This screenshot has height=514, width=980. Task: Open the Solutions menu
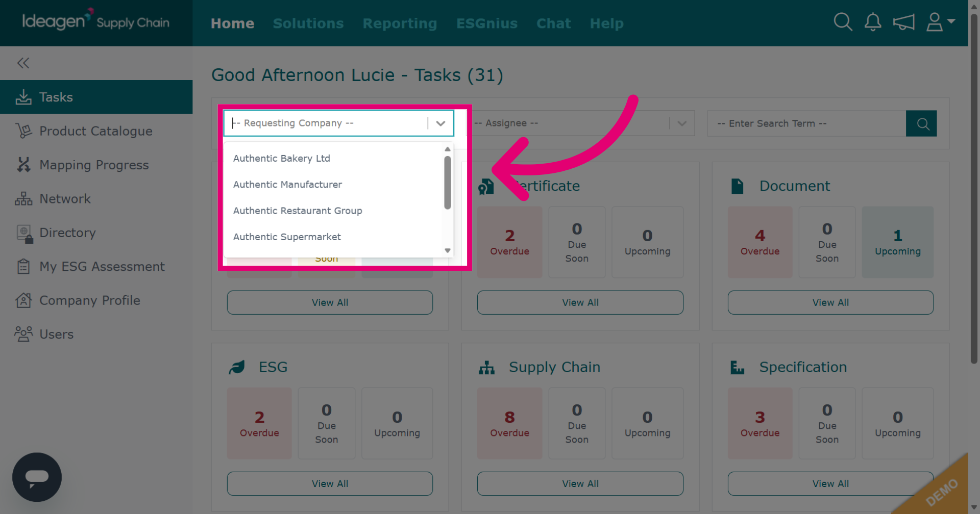[308, 23]
